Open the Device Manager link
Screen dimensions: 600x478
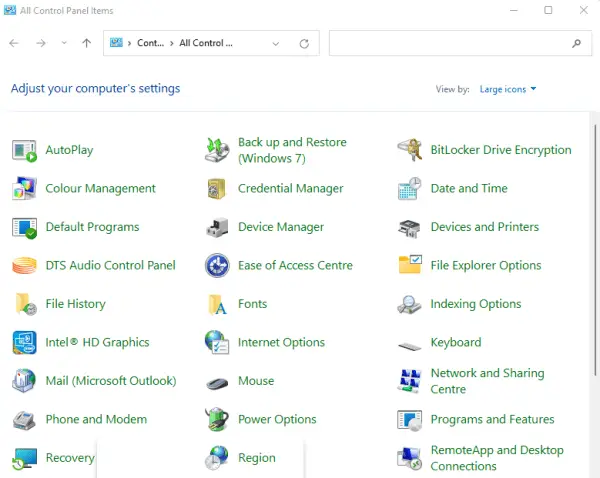(x=281, y=227)
